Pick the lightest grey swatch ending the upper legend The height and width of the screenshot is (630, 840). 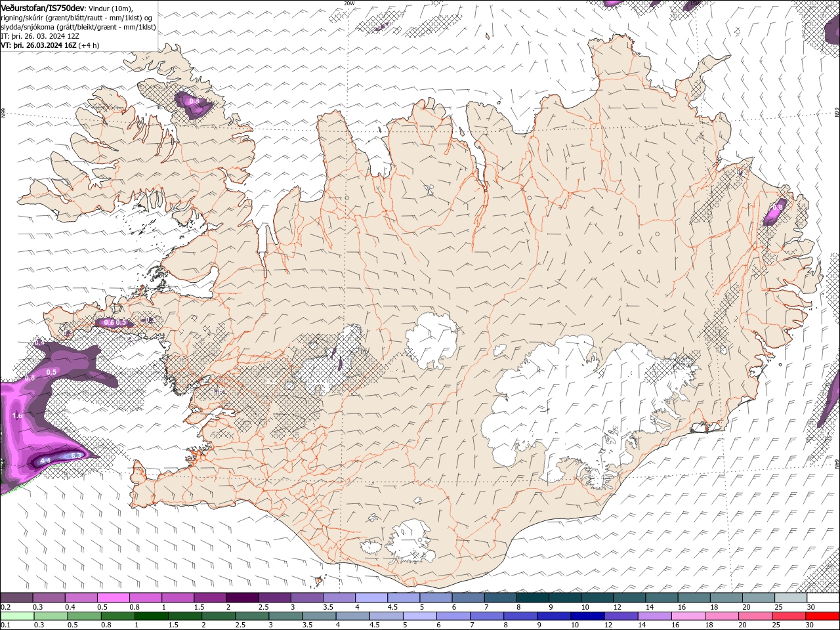coord(790,598)
